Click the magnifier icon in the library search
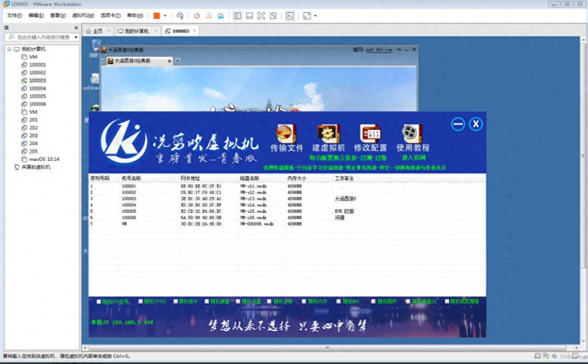Viewport: 588px width, 364px height. [11, 37]
